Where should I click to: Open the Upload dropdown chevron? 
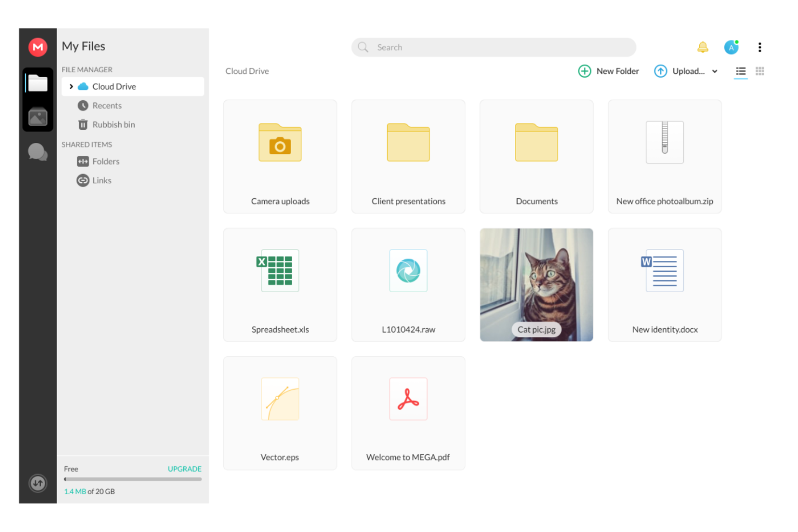point(714,71)
